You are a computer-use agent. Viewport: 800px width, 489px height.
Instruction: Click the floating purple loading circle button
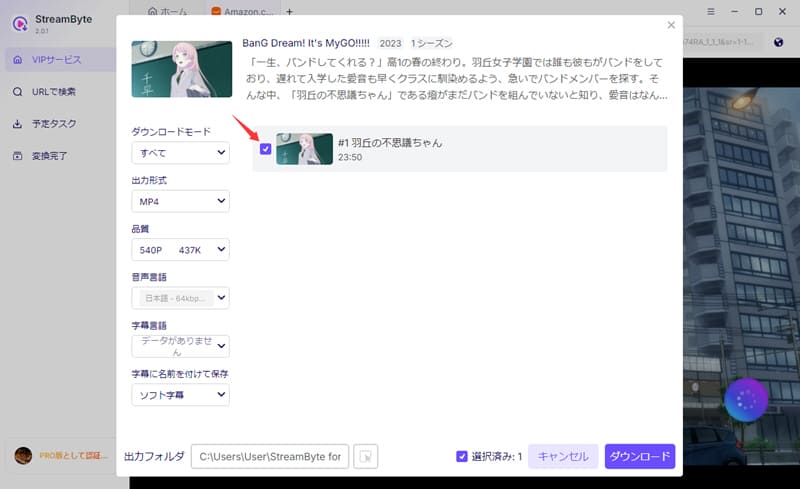pos(746,400)
